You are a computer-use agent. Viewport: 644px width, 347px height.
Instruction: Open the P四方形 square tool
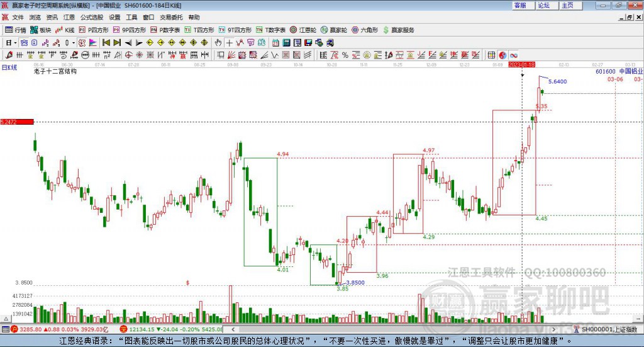point(94,30)
